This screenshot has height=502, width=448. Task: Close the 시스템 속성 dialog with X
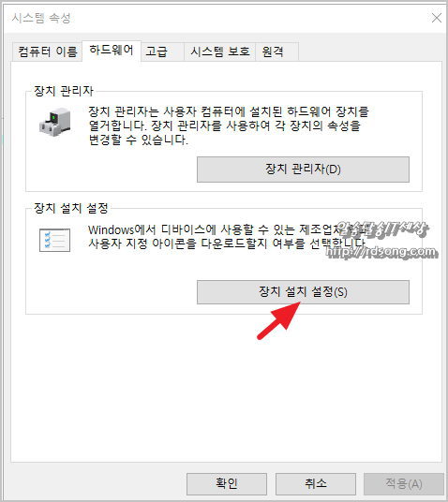tap(437, 18)
